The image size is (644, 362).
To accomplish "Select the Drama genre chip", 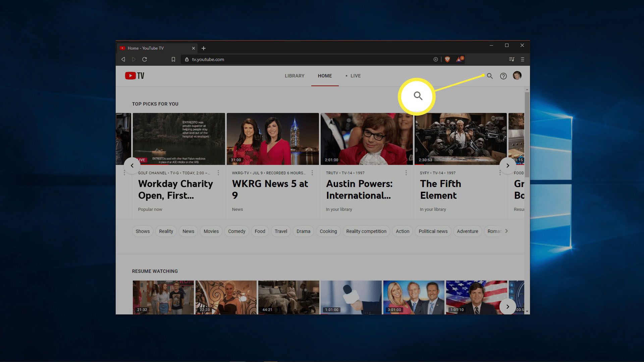I will tap(303, 231).
